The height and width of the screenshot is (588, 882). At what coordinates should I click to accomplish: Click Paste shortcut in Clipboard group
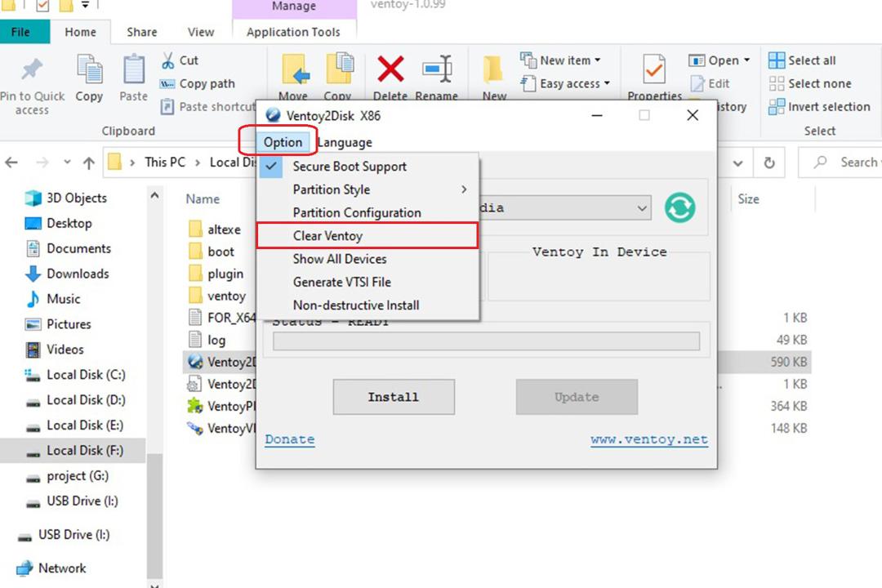pos(207,106)
